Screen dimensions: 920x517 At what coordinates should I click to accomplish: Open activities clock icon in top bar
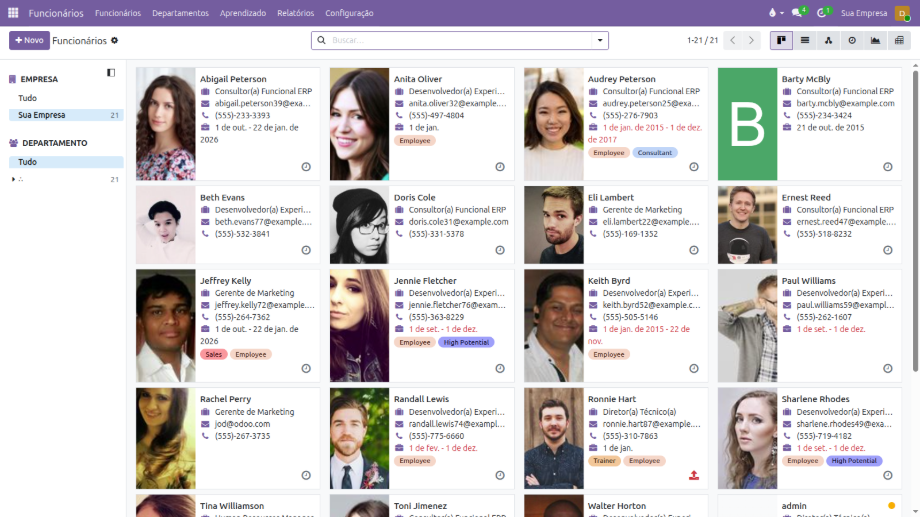[x=823, y=13]
